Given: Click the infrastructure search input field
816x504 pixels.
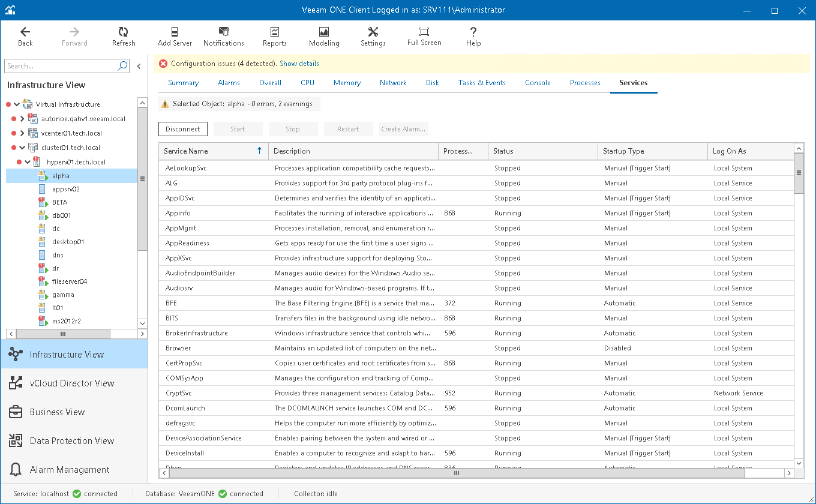Looking at the screenshot, I should coord(60,66).
